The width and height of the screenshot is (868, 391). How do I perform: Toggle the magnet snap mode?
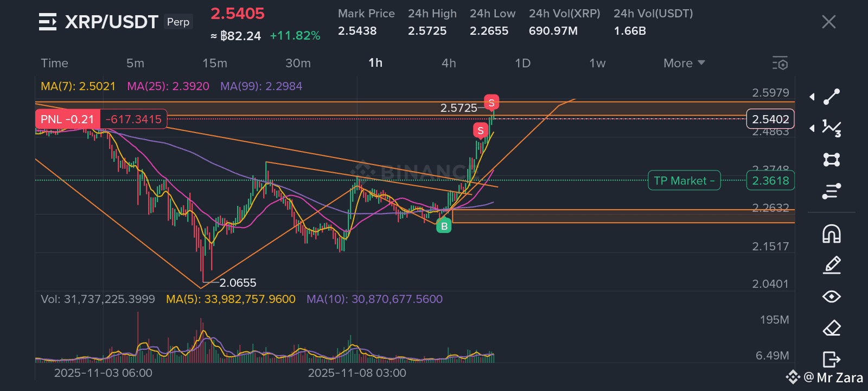(x=832, y=234)
